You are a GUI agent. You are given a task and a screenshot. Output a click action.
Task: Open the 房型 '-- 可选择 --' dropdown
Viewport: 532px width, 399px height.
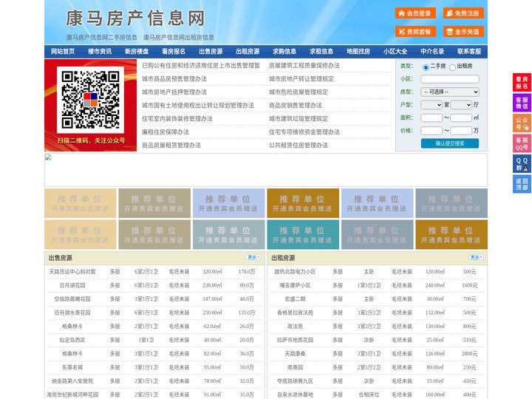450,92
